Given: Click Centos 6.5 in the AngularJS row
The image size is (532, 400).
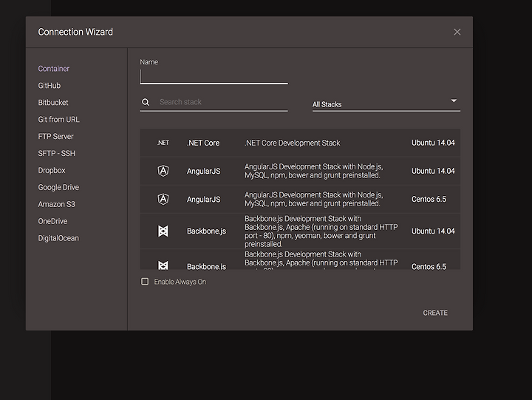Looking at the screenshot, I should [x=429, y=200].
